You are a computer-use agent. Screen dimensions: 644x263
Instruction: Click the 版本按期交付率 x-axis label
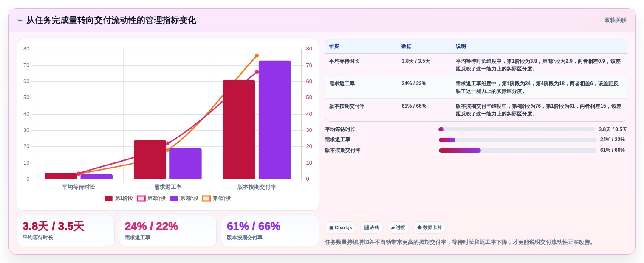tap(257, 187)
